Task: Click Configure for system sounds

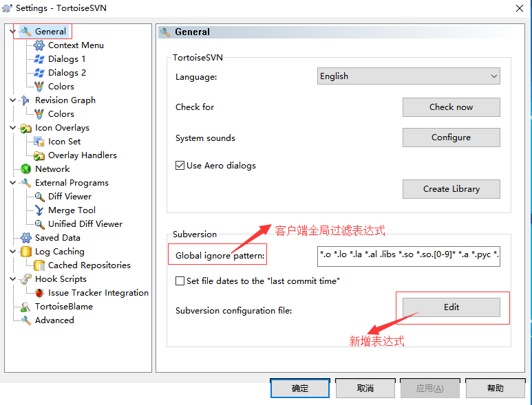Action: pos(451,138)
